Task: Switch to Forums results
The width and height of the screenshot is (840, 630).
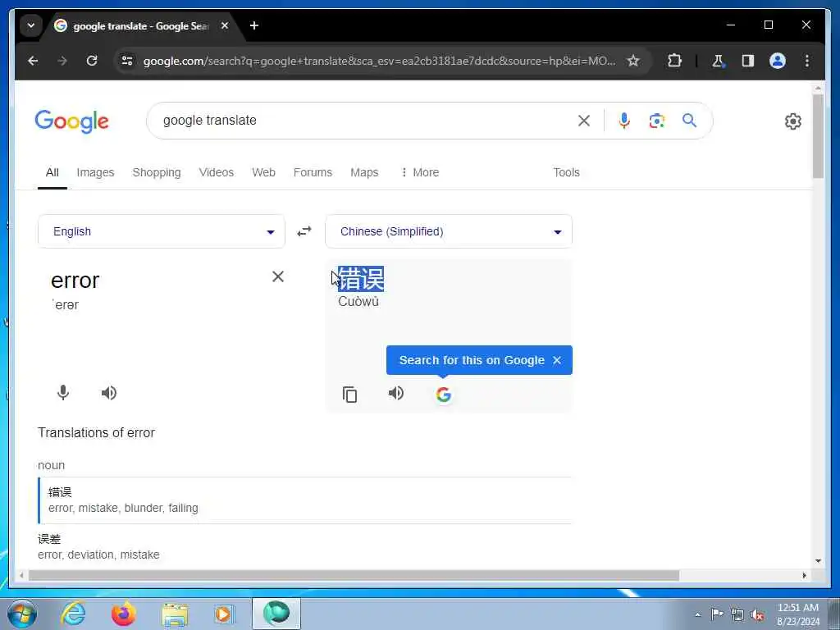Action: (x=313, y=172)
